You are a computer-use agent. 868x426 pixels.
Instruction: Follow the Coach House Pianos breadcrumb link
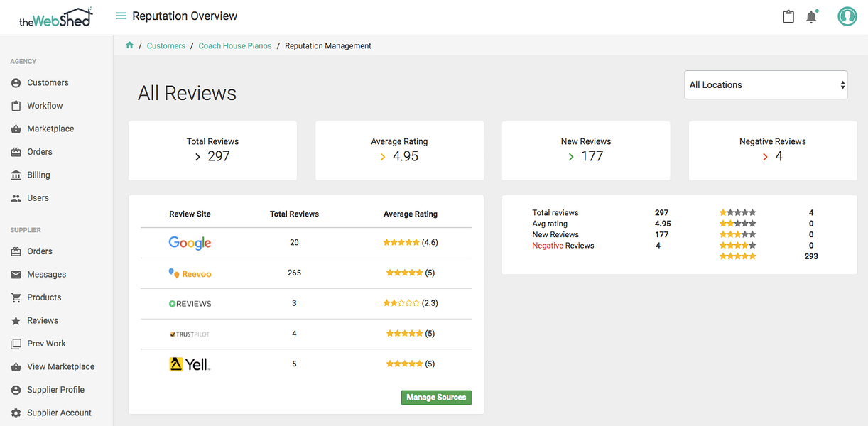(235, 45)
